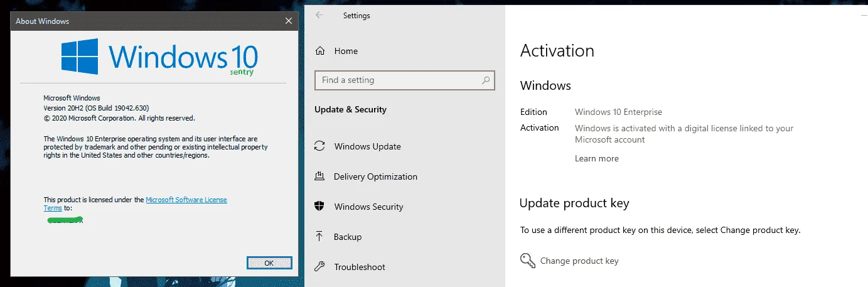868x287 pixels.
Task: Click the Microsoft Windows text line
Action: tap(72, 98)
